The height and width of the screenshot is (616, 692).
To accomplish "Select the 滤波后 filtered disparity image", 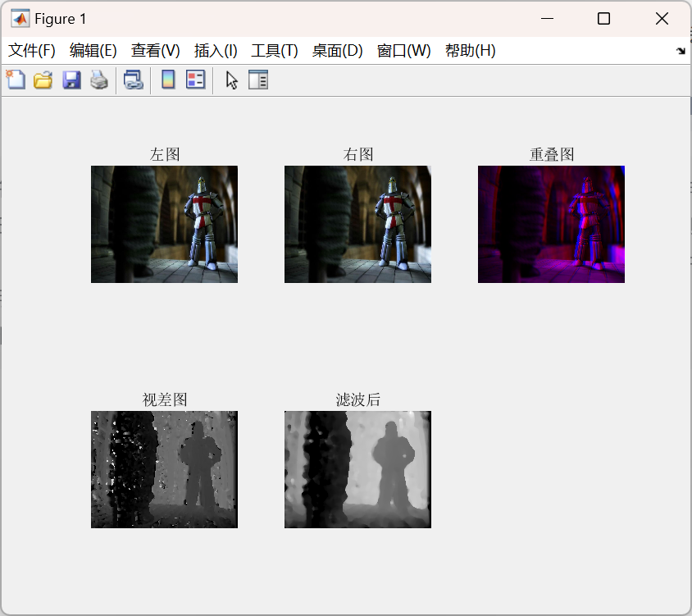I will pos(358,469).
